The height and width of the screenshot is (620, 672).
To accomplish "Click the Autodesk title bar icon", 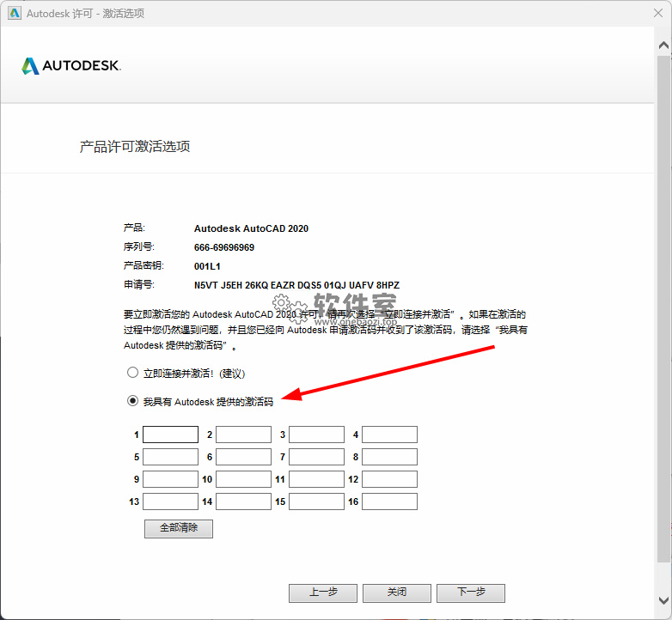I will point(15,13).
